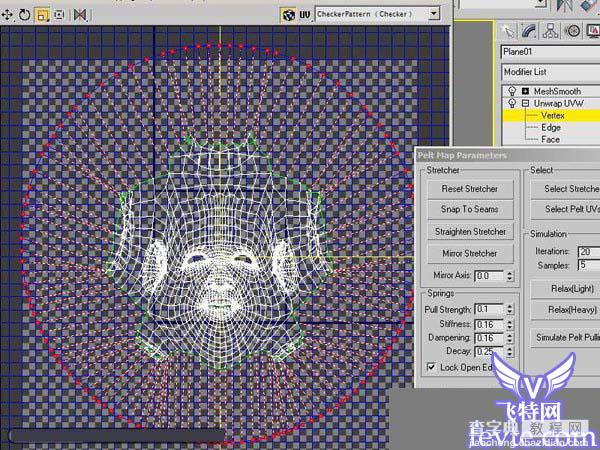
Task: Click the Select Stretcher button
Action: [x=566, y=189]
